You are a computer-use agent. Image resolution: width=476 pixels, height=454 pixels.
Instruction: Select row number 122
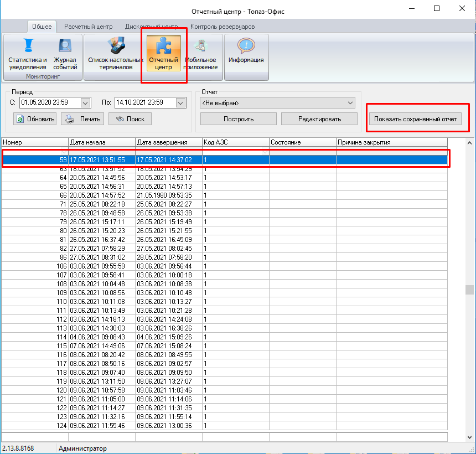pyautogui.click(x=224, y=408)
